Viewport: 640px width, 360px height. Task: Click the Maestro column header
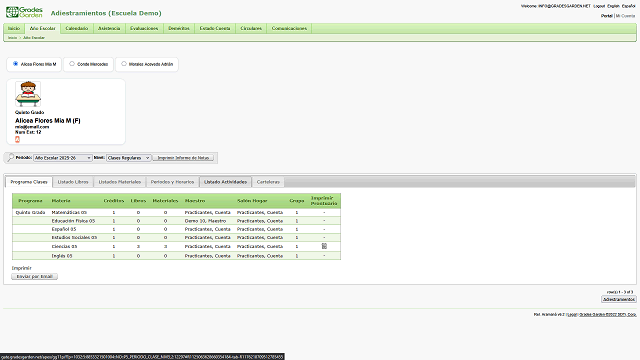click(195, 201)
